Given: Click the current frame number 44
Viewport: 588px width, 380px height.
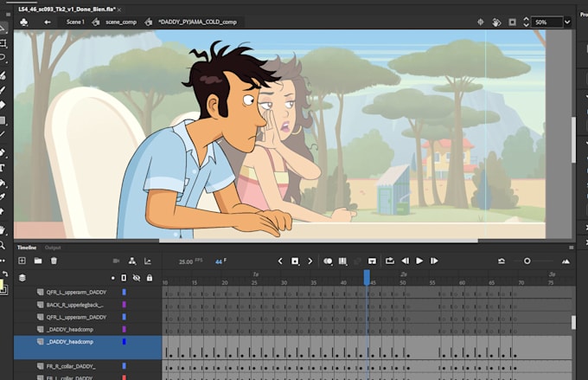Looking at the screenshot, I should pos(219,261).
